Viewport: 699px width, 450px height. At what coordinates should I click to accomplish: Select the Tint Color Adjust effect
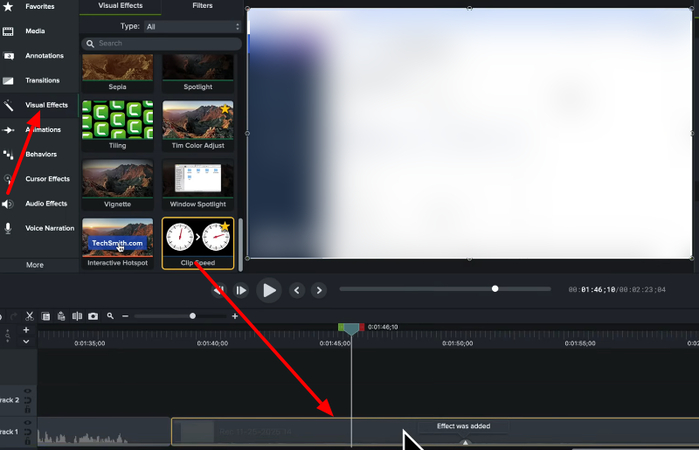point(198,126)
